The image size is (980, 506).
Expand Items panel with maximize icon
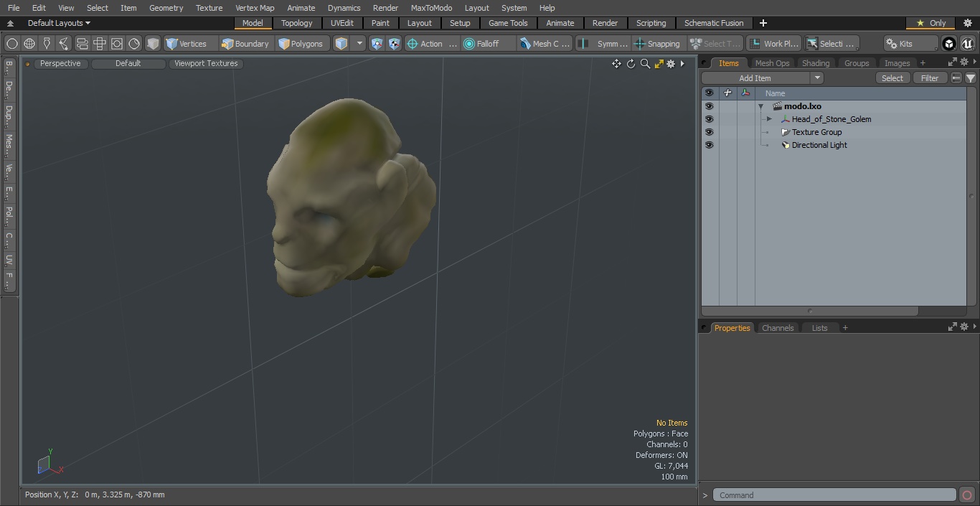click(x=953, y=63)
